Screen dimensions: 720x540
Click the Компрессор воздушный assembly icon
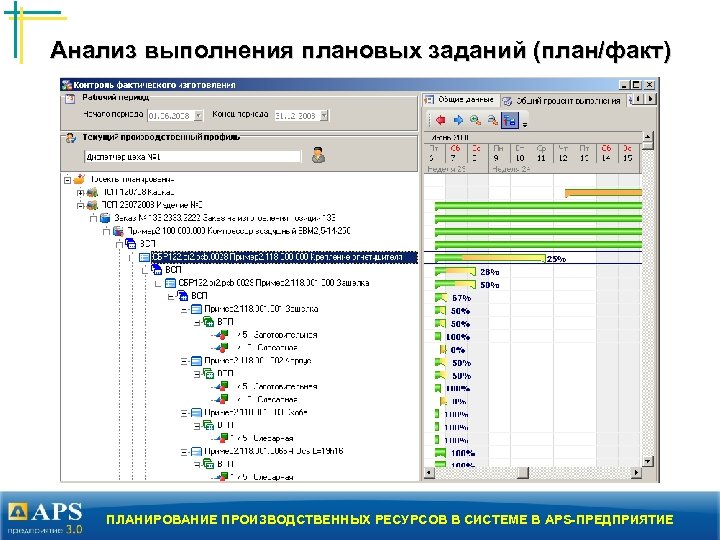(118, 231)
